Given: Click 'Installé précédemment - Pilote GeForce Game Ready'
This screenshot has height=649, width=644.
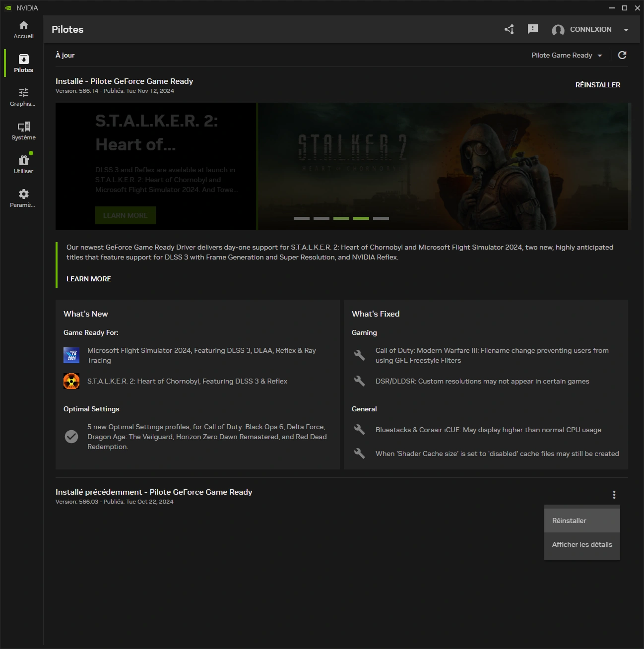Looking at the screenshot, I should pyautogui.click(x=154, y=492).
